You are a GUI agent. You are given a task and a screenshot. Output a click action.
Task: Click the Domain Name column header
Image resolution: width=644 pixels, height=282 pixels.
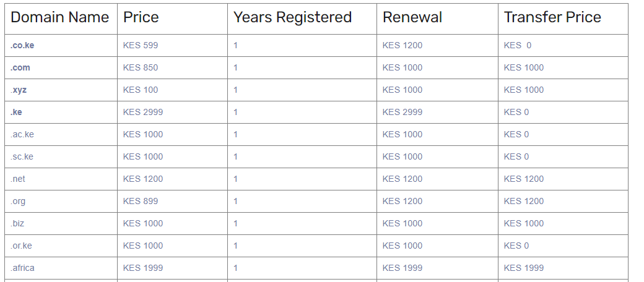point(60,17)
